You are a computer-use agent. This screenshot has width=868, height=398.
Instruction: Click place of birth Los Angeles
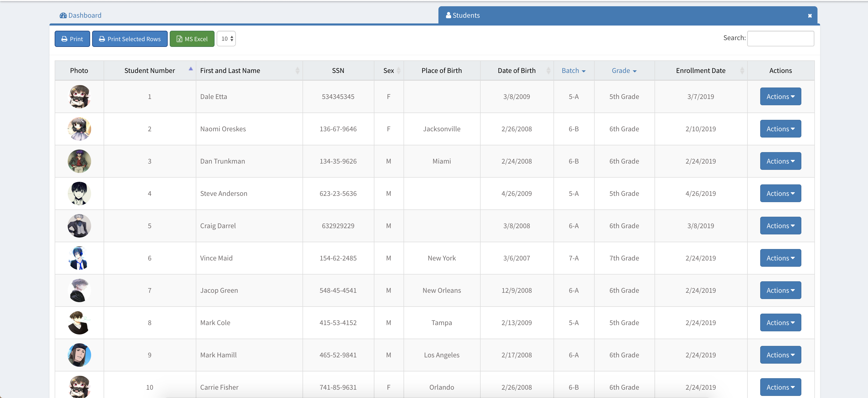[442, 355]
